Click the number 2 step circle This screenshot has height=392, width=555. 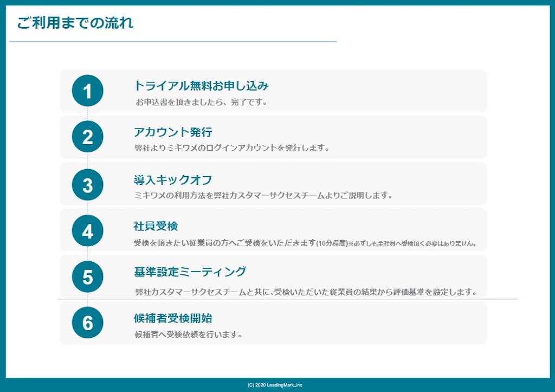[x=87, y=137]
